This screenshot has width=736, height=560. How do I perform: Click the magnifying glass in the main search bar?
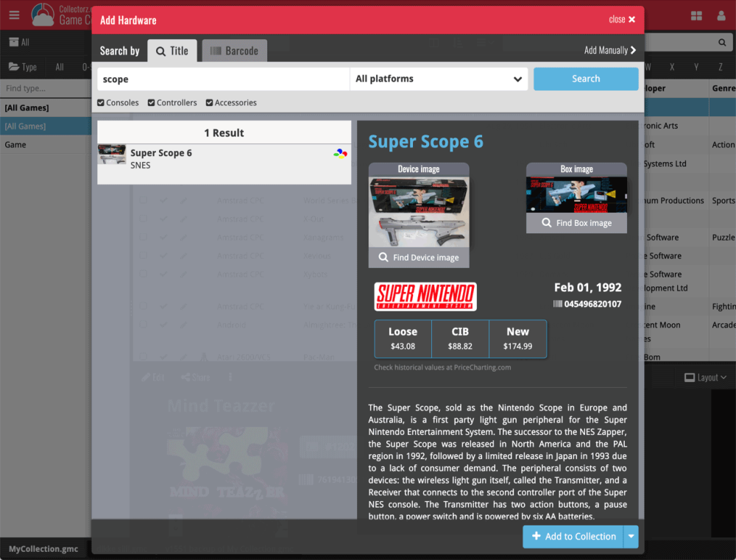[721, 42]
